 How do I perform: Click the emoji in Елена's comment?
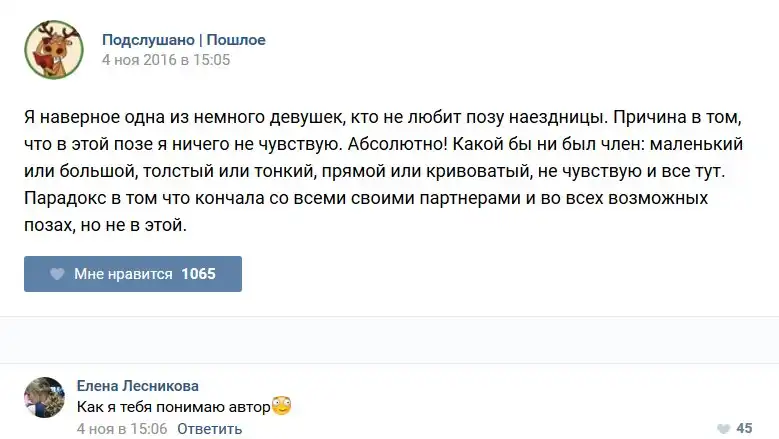[281, 406]
